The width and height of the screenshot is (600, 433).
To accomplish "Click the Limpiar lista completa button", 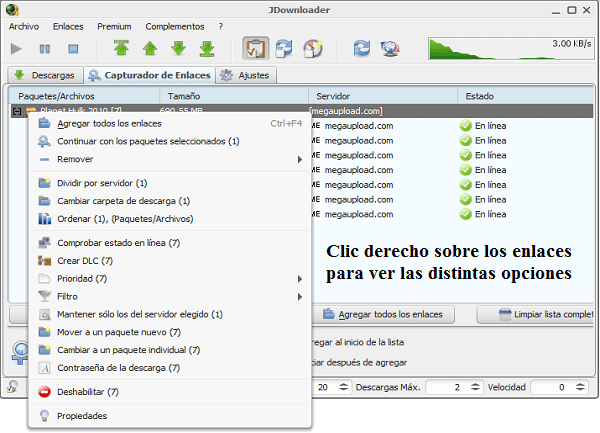I will point(535,314).
